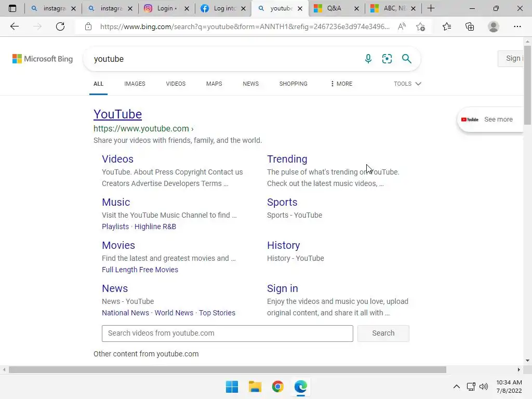Click the visual search camera icon
This screenshot has width=532, height=399.
387,59
